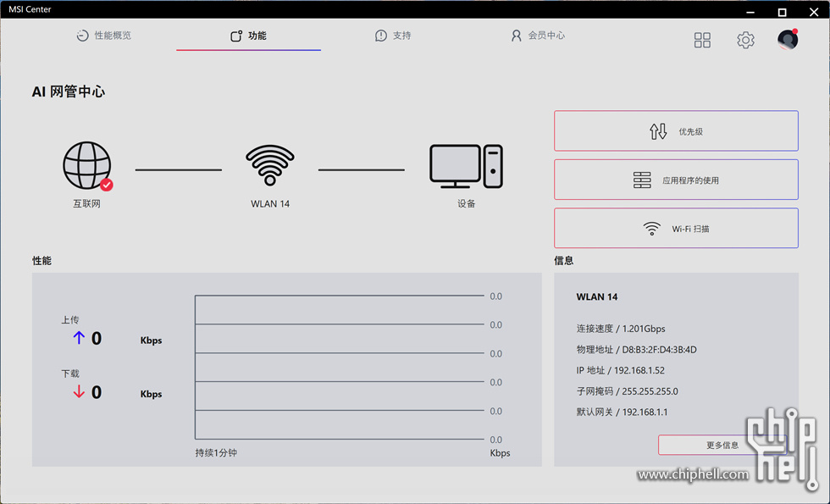
Task: Click the Wi-Fi scan signal icon
Action: (x=651, y=229)
